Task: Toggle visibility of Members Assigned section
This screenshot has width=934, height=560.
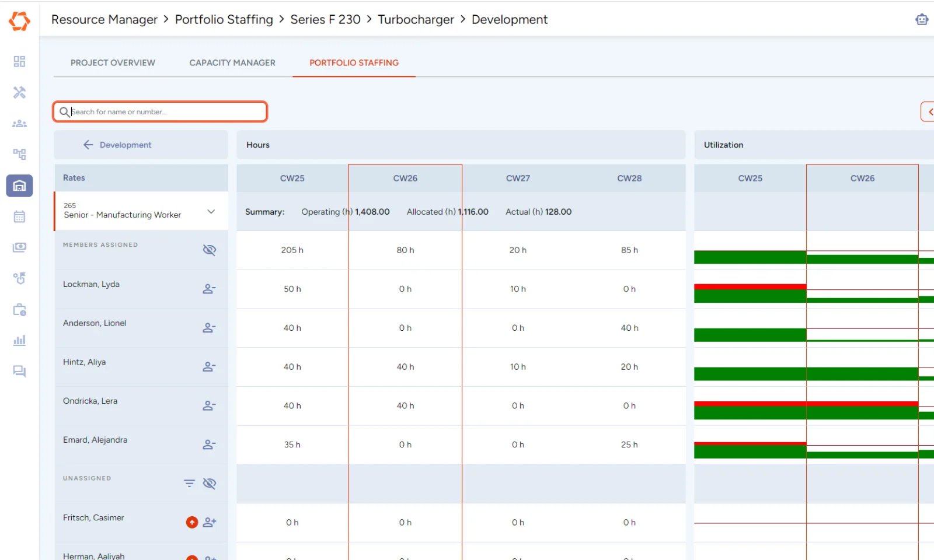Action: click(209, 250)
